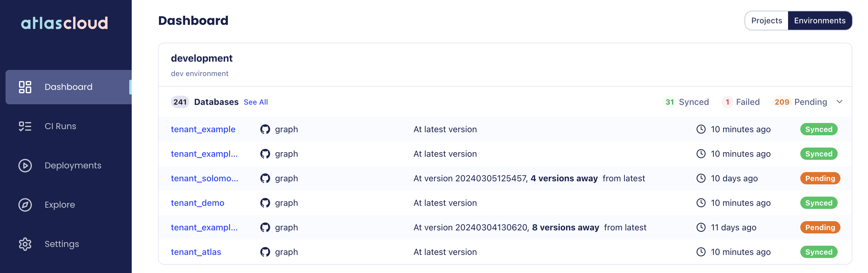Open the tenant_demo database link
This screenshot has width=868, height=273.
click(x=198, y=203)
